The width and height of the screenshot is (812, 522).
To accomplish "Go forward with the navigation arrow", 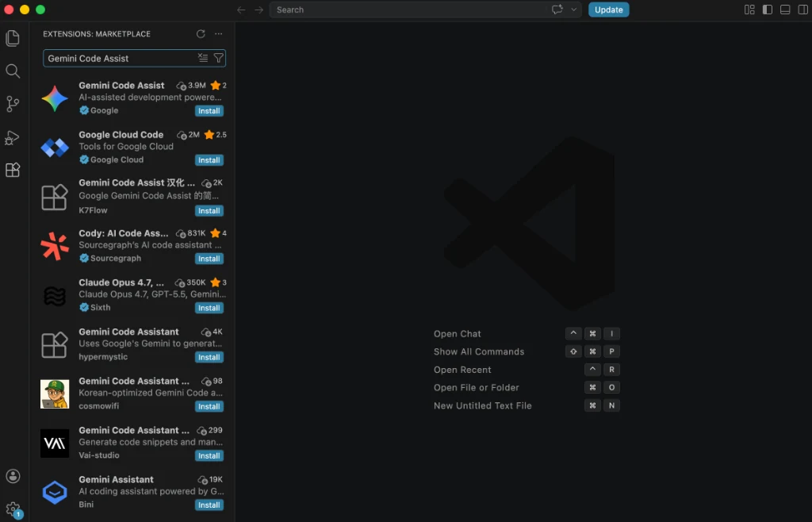I will 259,10.
